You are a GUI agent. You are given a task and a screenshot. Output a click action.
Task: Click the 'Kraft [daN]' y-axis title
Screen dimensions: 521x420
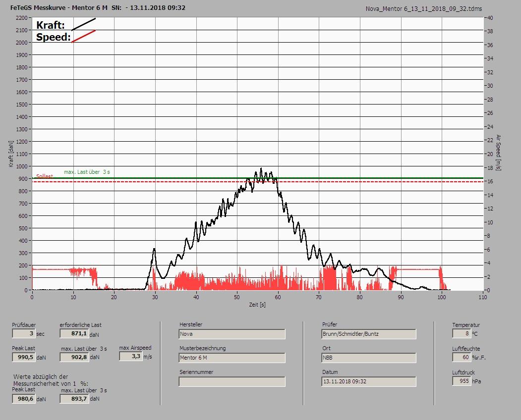pos(11,154)
